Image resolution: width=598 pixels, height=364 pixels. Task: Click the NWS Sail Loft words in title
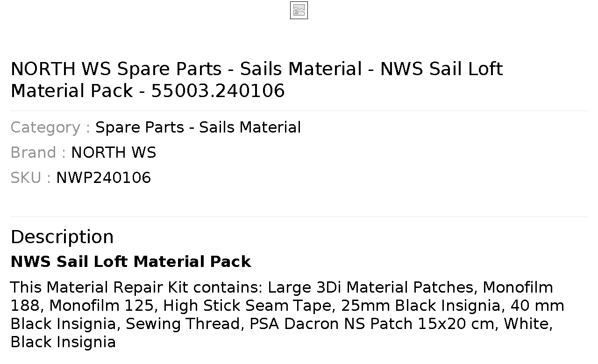441,69
